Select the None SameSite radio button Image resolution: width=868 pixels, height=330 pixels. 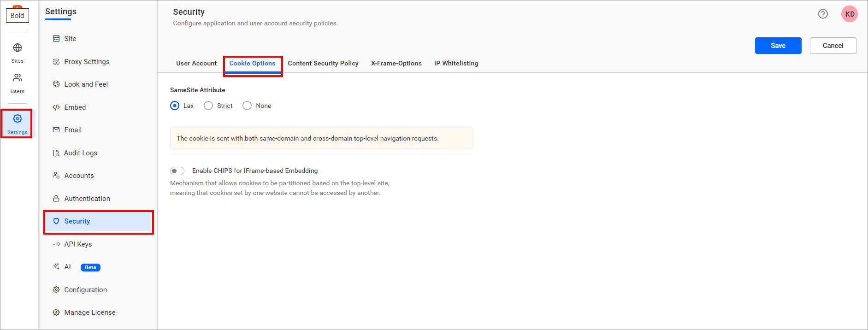coord(247,106)
